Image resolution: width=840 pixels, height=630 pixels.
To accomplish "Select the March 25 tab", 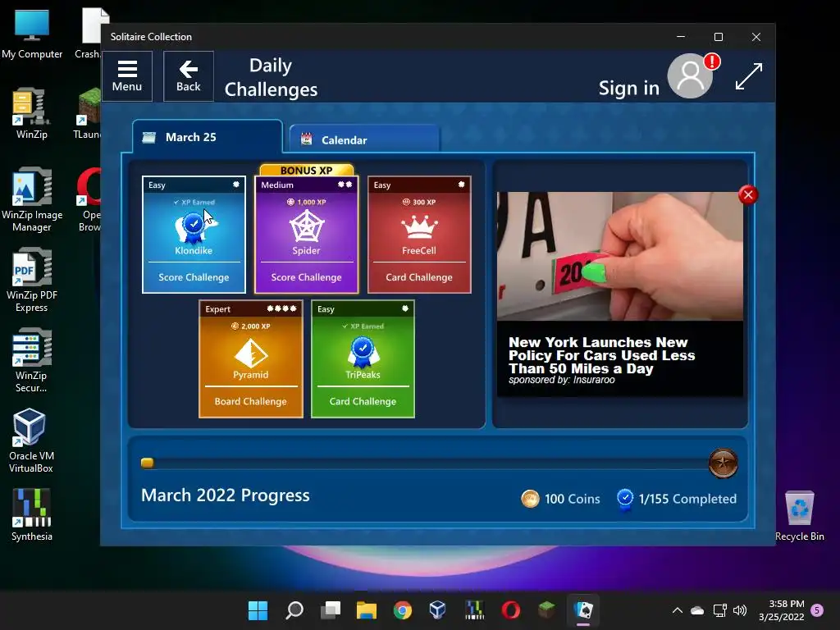I will [x=208, y=137].
